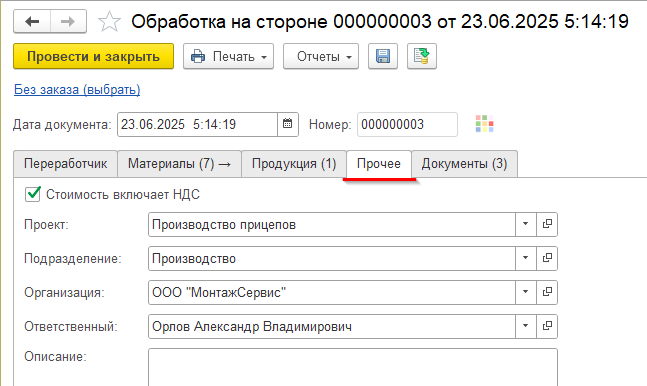Open the Проект item with its open-form icon
This screenshot has height=386, width=647.
click(x=547, y=224)
